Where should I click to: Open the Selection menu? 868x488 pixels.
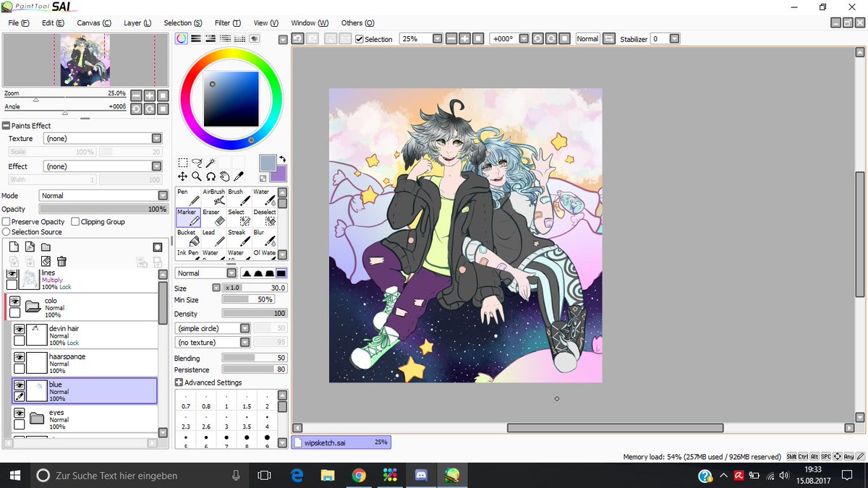[x=183, y=23]
